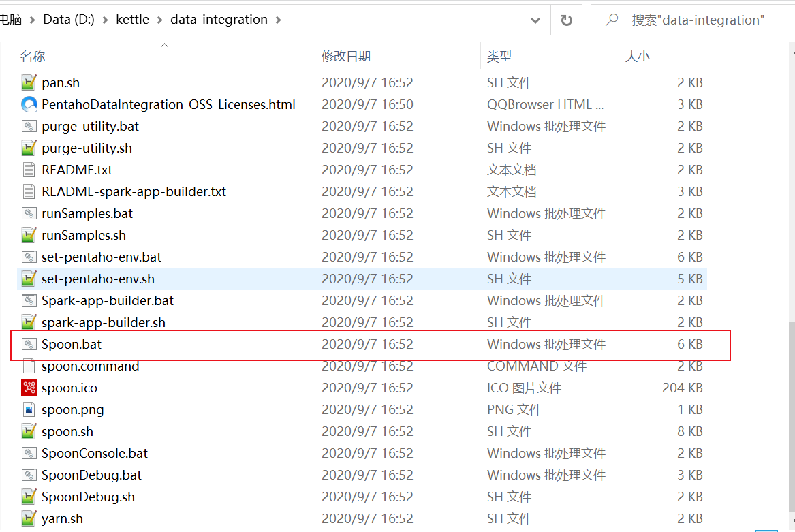Click the spoon.sh file icon

(x=29, y=431)
